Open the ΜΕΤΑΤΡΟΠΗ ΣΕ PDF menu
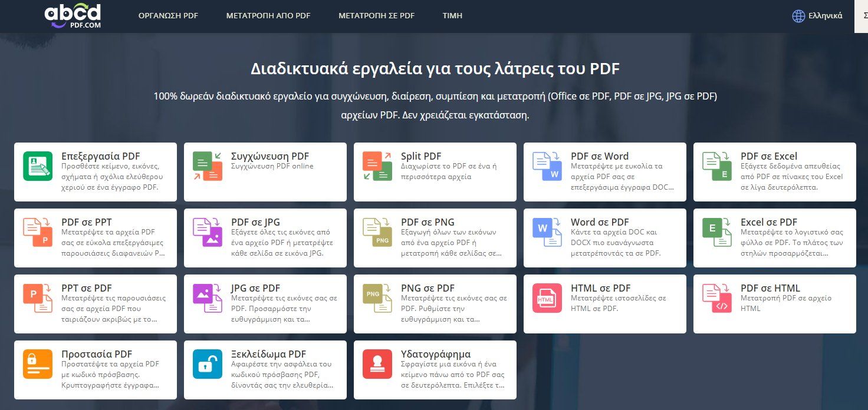 [x=376, y=16]
